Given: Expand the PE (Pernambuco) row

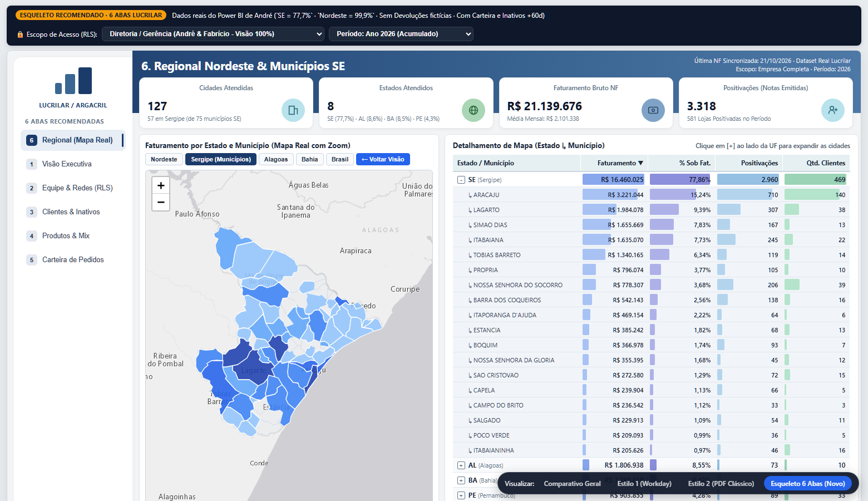Looking at the screenshot, I should 461,495.
